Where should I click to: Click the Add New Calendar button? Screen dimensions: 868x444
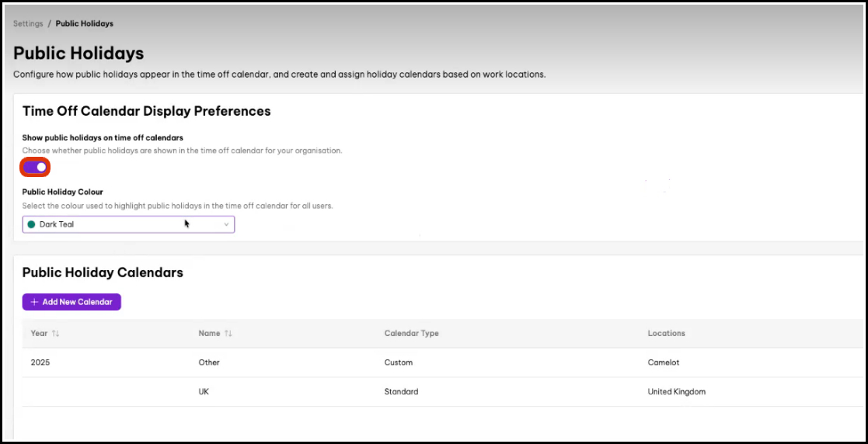click(71, 302)
